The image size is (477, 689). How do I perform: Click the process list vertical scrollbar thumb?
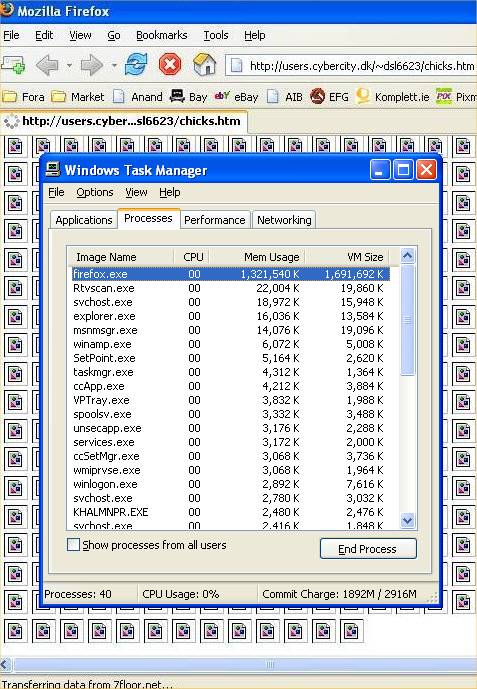[407, 320]
